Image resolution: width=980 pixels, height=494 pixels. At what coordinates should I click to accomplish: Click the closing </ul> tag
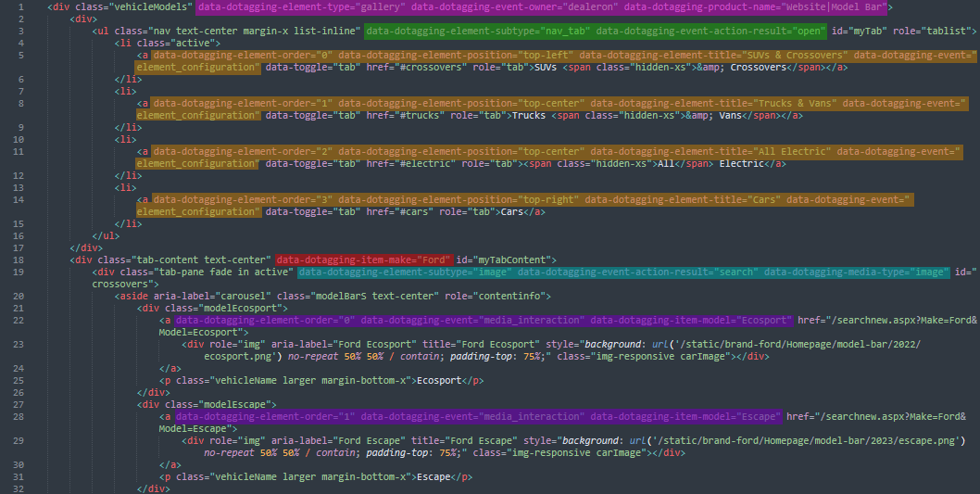tap(106, 235)
